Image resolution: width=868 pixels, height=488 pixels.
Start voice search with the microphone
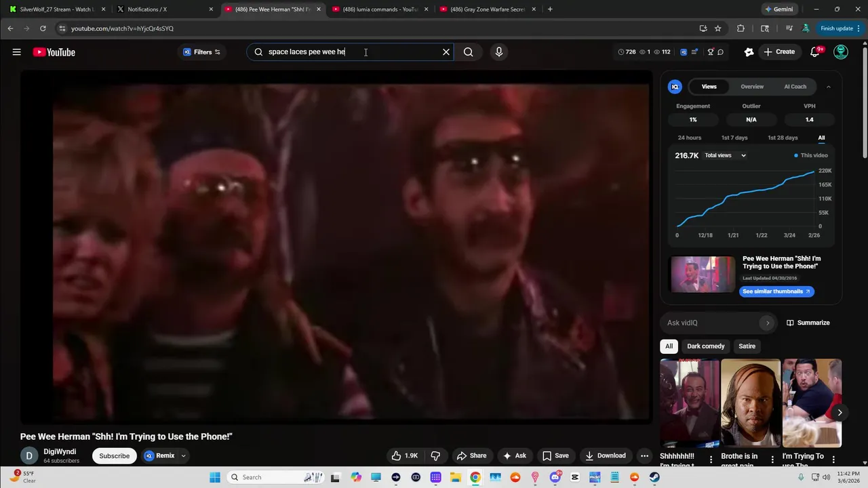pyautogui.click(x=499, y=52)
